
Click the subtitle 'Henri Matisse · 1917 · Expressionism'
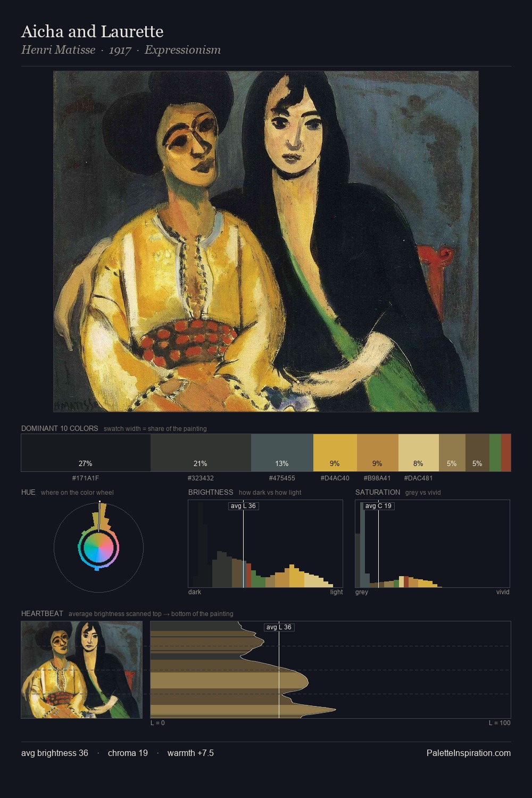coord(121,50)
